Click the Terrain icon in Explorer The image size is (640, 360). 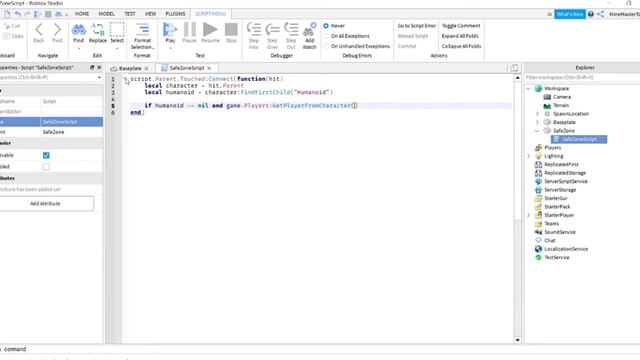coord(547,105)
